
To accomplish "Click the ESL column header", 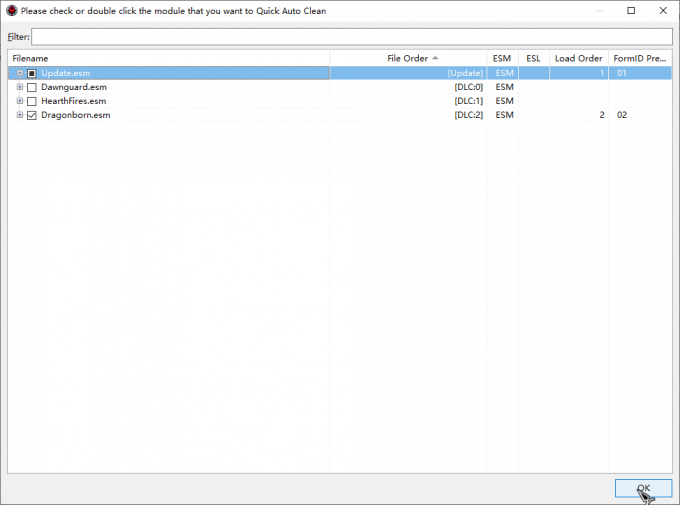I will pos(533,58).
